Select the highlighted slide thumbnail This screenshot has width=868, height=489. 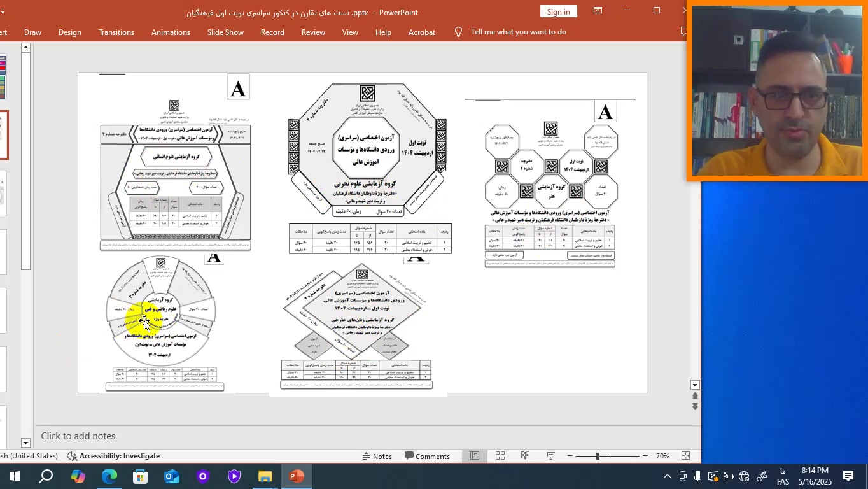click(4, 136)
